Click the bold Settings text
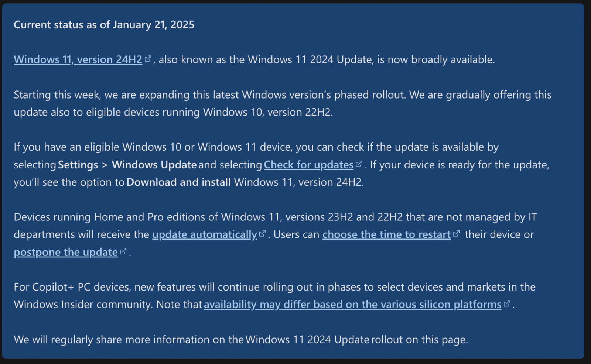This screenshot has width=591, height=364. point(78,165)
